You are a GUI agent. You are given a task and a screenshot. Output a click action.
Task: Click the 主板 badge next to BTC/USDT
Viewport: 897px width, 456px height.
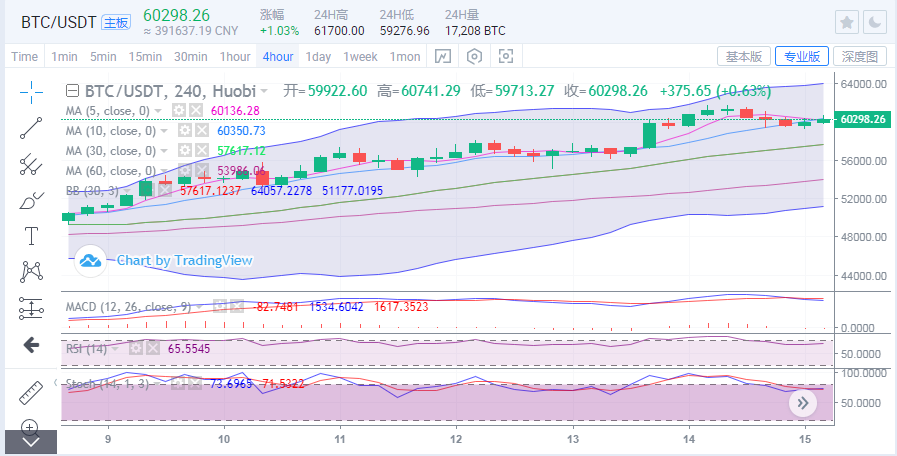[x=116, y=22]
